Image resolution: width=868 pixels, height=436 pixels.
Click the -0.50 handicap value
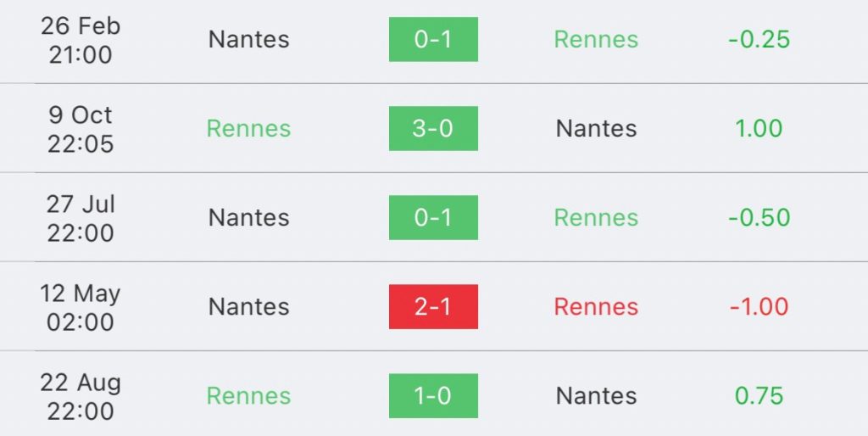click(x=759, y=218)
